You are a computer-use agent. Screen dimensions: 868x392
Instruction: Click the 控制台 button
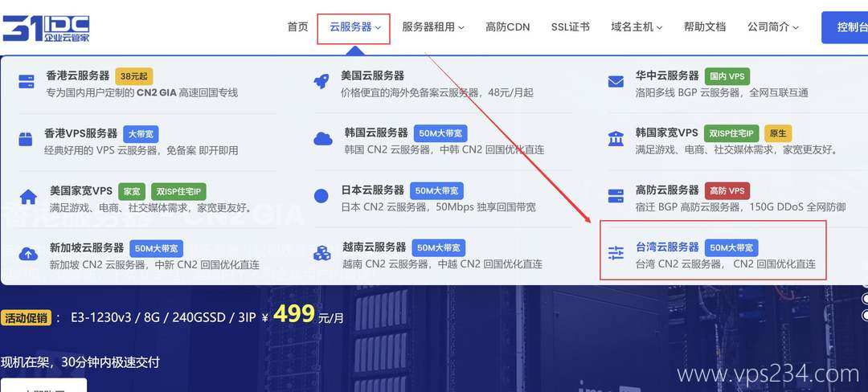click(845, 27)
